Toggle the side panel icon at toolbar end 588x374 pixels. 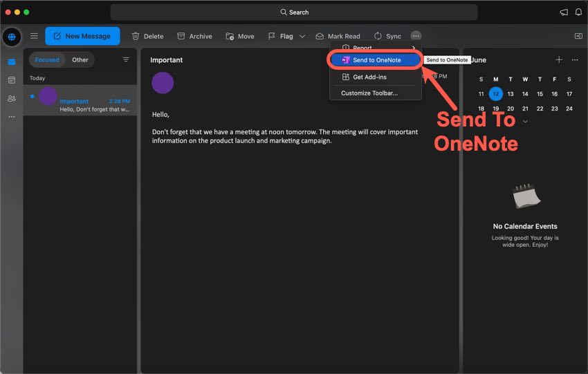[578, 35]
